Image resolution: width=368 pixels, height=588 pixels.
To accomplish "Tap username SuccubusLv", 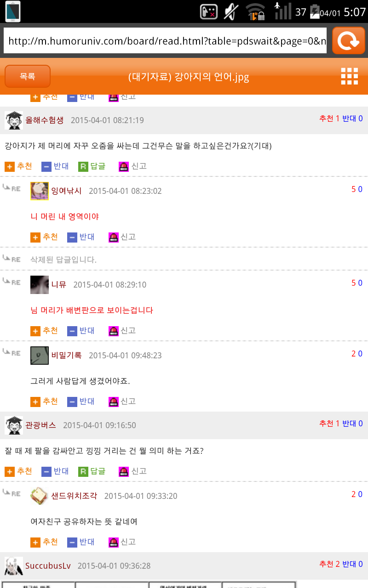I will tap(48, 565).
